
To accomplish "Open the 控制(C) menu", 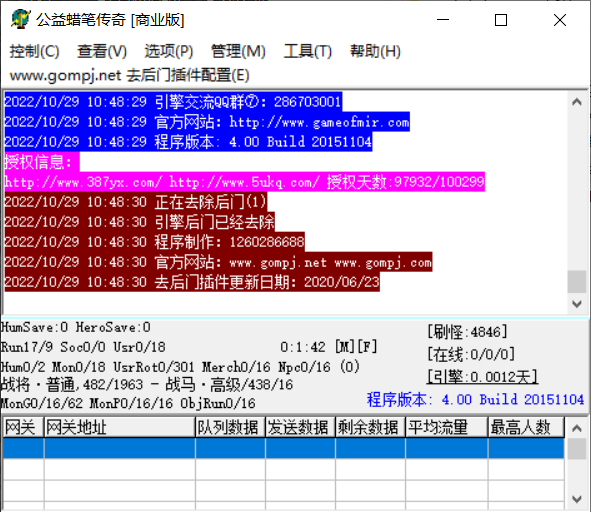I will tap(34, 51).
